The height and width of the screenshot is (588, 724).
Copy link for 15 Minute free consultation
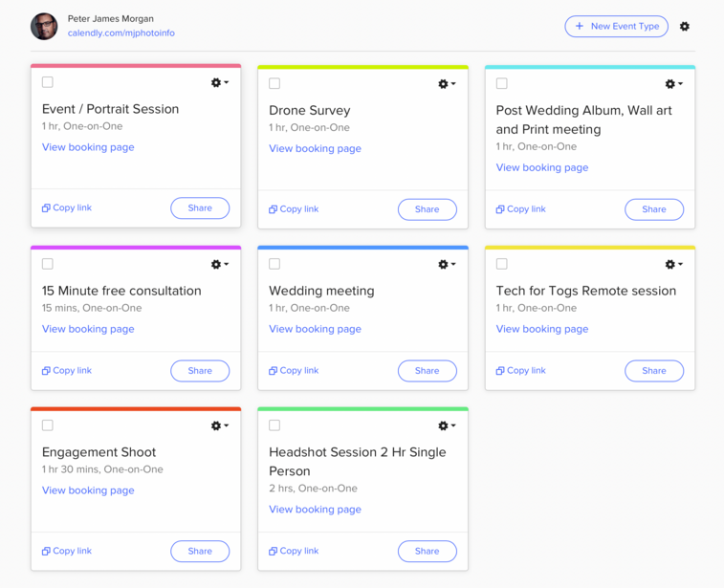coord(67,371)
